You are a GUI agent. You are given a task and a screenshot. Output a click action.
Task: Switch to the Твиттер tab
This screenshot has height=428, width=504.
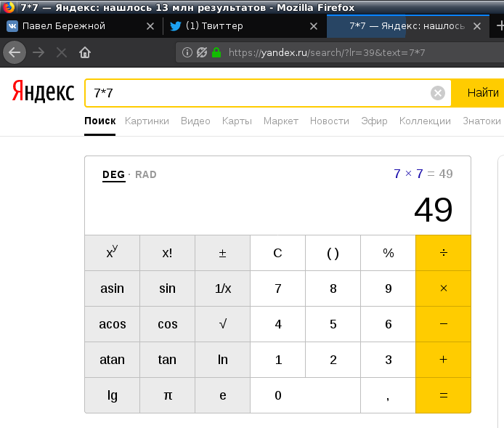coord(244,26)
